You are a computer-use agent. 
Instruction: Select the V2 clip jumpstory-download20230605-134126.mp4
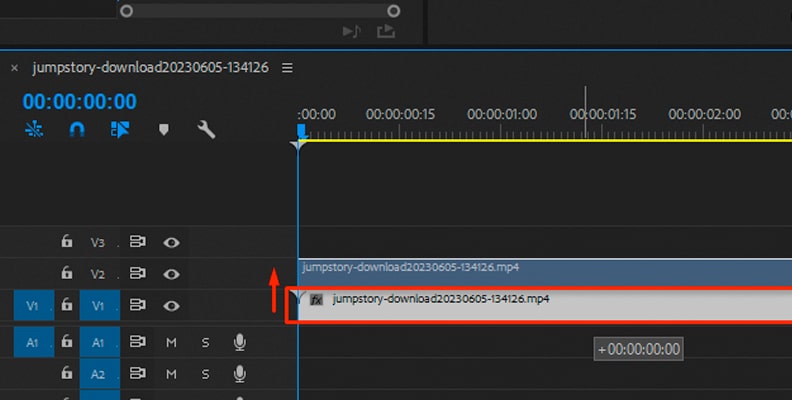pos(545,272)
